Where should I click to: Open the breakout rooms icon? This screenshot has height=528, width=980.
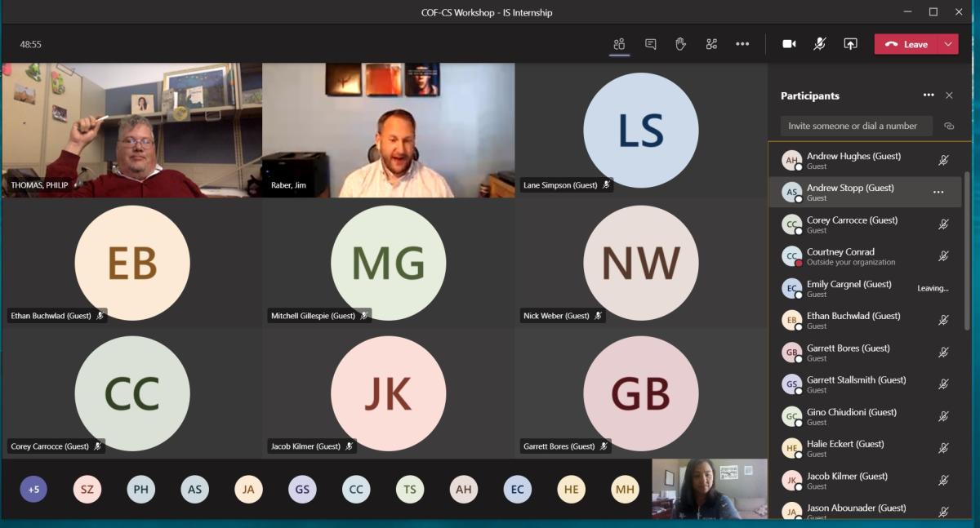click(x=711, y=44)
